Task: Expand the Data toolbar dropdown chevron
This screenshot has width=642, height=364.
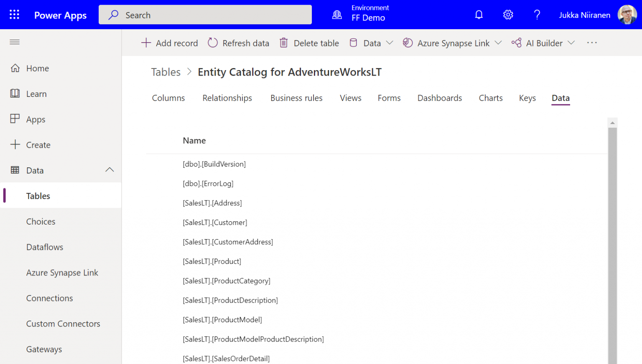Action: [390, 43]
